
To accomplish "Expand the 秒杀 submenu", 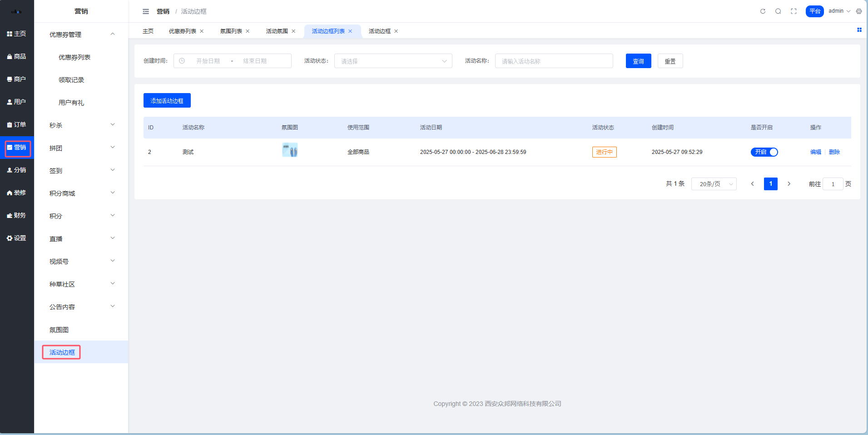I will (81, 125).
